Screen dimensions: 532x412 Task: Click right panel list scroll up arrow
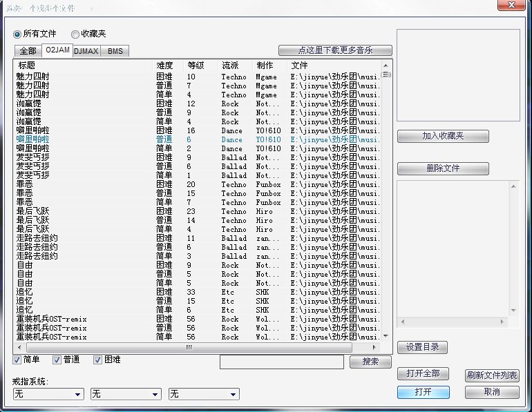(513, 186)
